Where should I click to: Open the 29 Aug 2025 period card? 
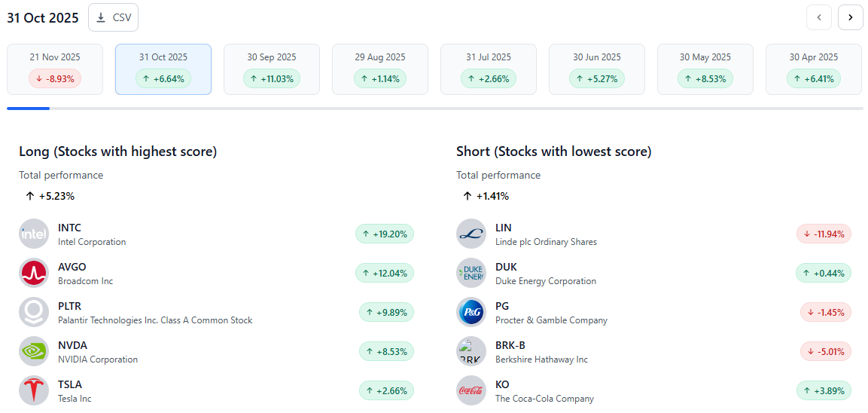(x=380, y=69)
